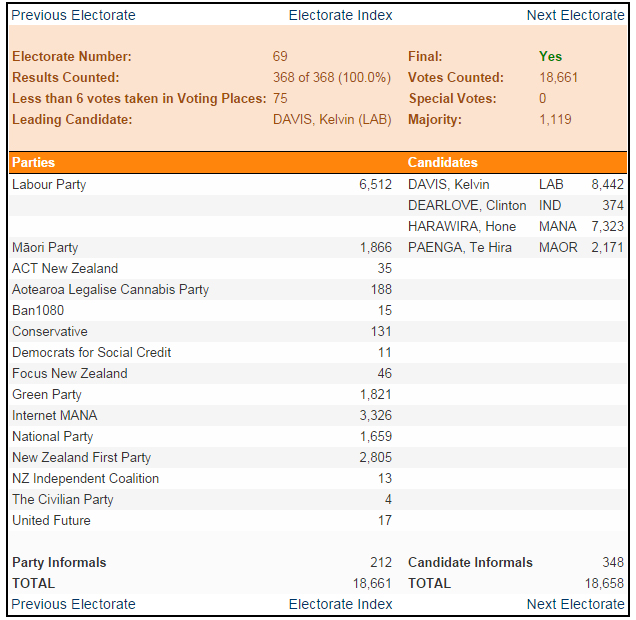Click the New Zealand First Party name
This screenshot has height=620, width=636.
pyautogui.click(x=81, y=457)
